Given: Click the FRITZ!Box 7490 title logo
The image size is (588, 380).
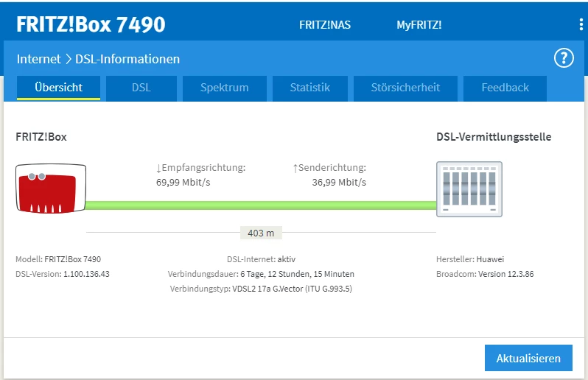Looking at the screenshot, I should [x=91, y=25].
